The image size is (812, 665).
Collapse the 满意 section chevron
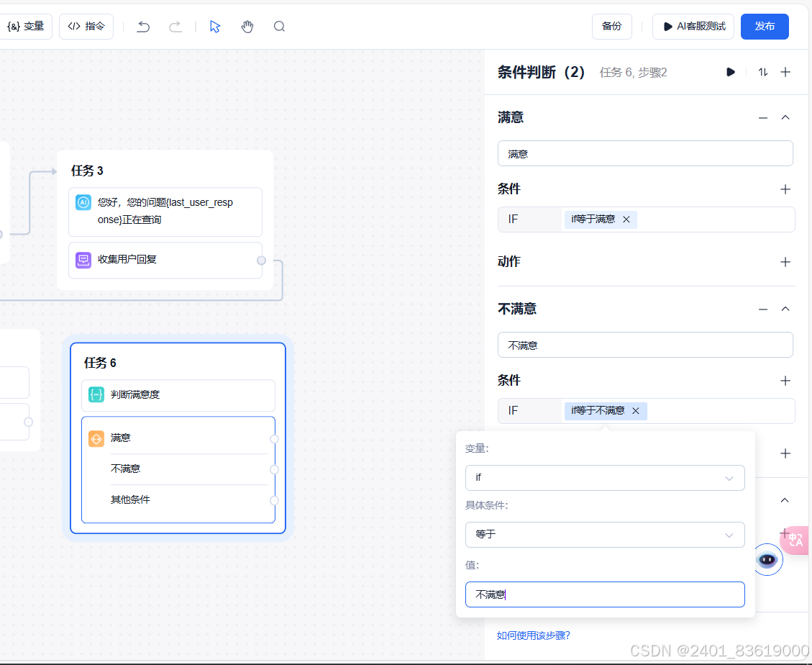tap(785, 117)
